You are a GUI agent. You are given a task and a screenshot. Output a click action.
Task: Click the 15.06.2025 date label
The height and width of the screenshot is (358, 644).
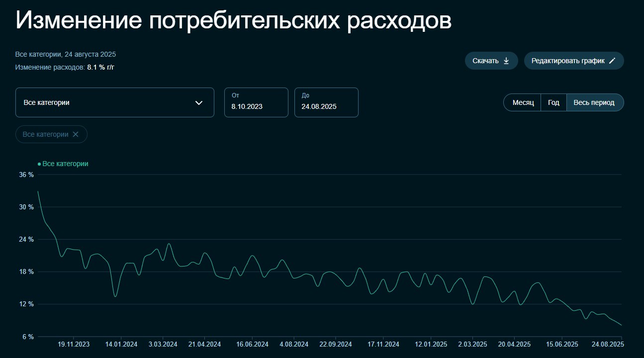(x=562, y=344)
